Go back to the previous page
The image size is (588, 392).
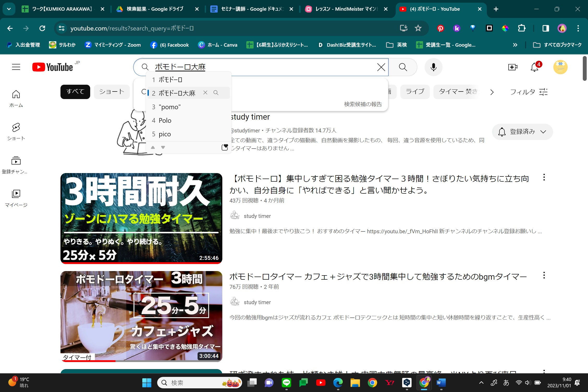[x=10, y=28]
